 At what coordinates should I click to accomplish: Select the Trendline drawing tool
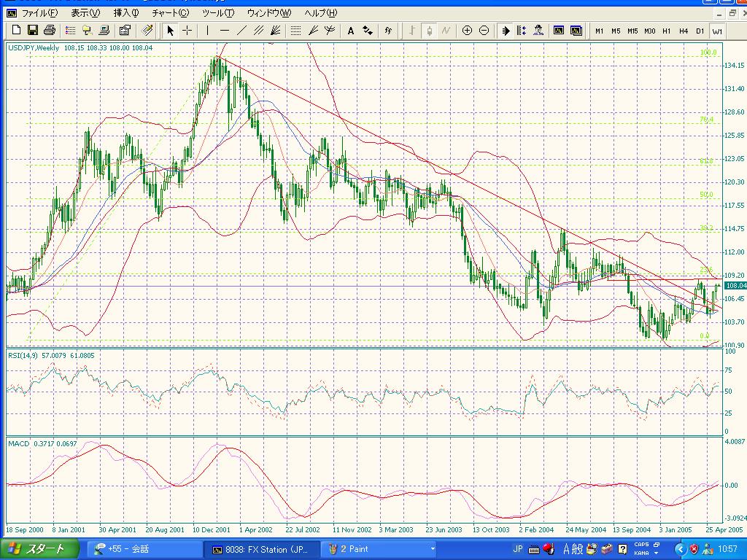(x=241, y=30)
